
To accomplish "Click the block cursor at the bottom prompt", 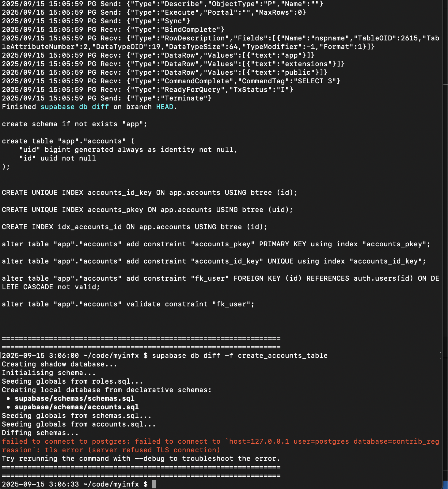I will 154,484.
